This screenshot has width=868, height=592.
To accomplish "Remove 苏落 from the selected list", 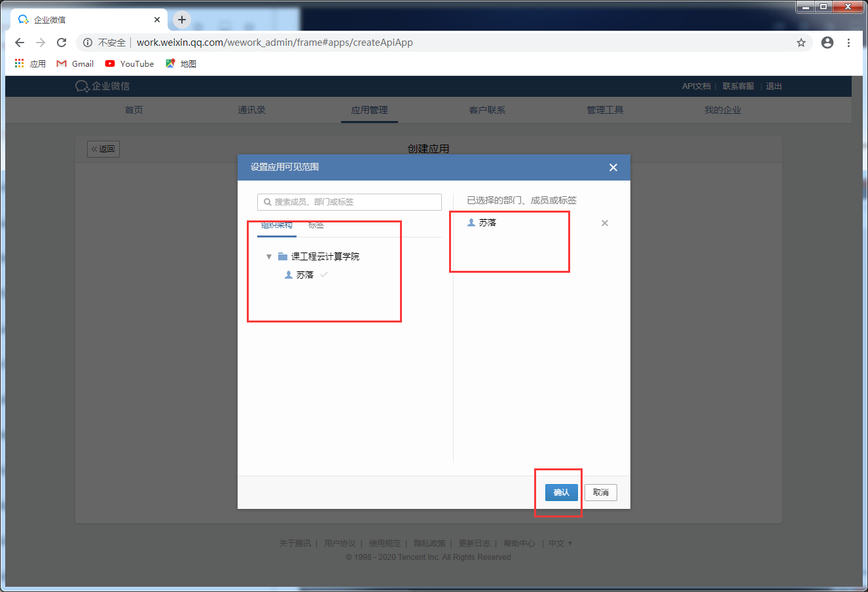I will pos(605,223).
